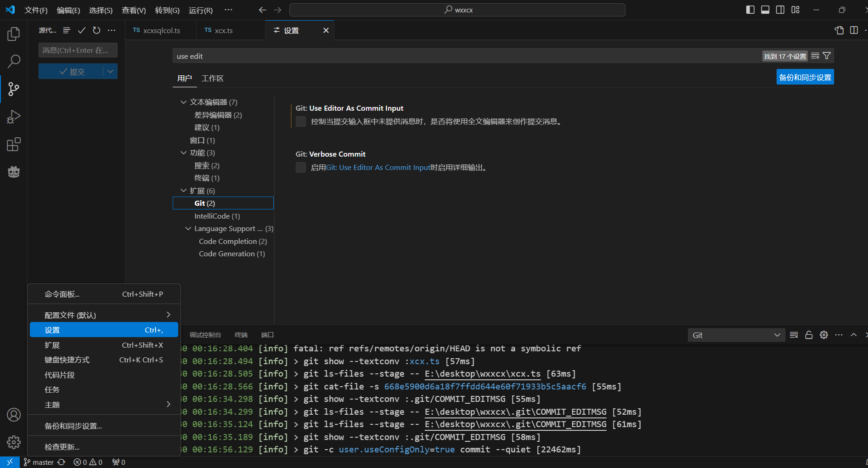The image size is (868, 468).
Task: Click the 备份和同步设置 blue button
Action: (x=805, y=77)
